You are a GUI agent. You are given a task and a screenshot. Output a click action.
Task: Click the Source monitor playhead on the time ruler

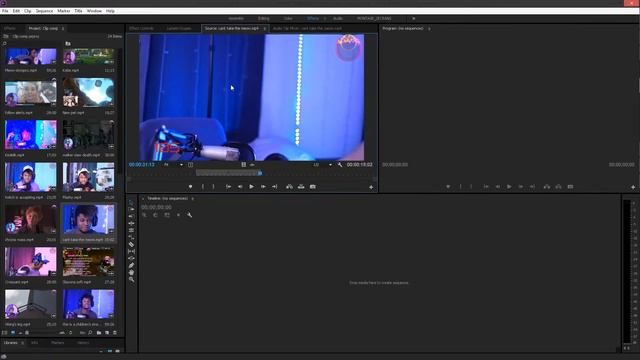tap(260, 173)
